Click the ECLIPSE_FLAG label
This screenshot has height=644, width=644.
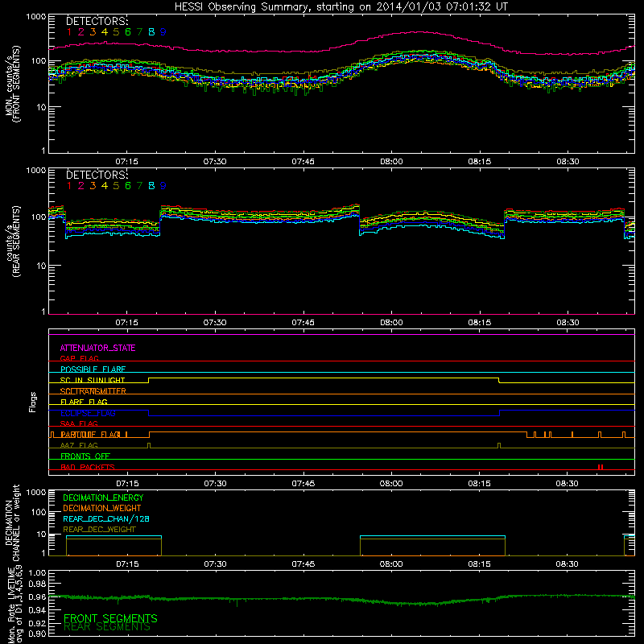pos(88,413)
